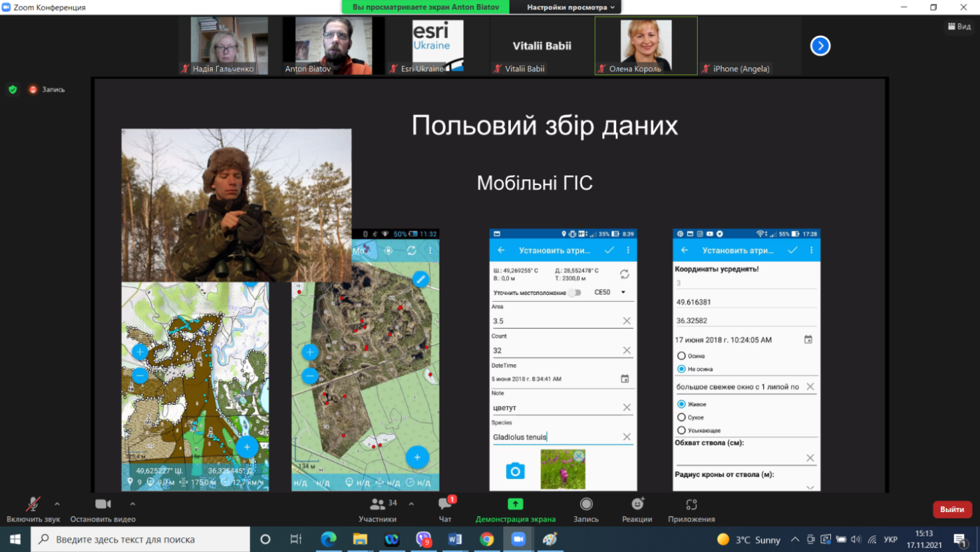Open the Реакции reactions picker

point(637,509)
